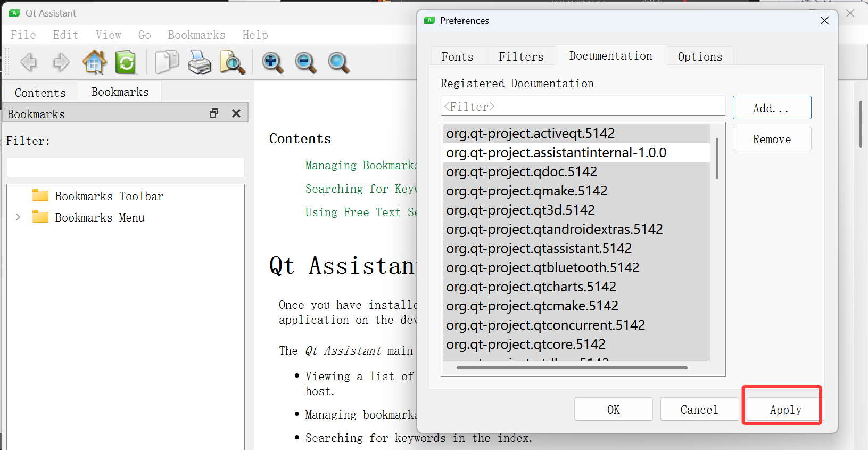Click the Preferences dialog title icon

pos(429,20)
